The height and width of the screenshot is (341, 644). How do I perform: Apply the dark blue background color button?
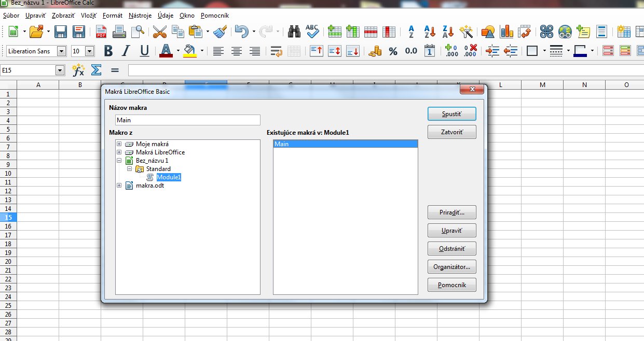(580, 51)
